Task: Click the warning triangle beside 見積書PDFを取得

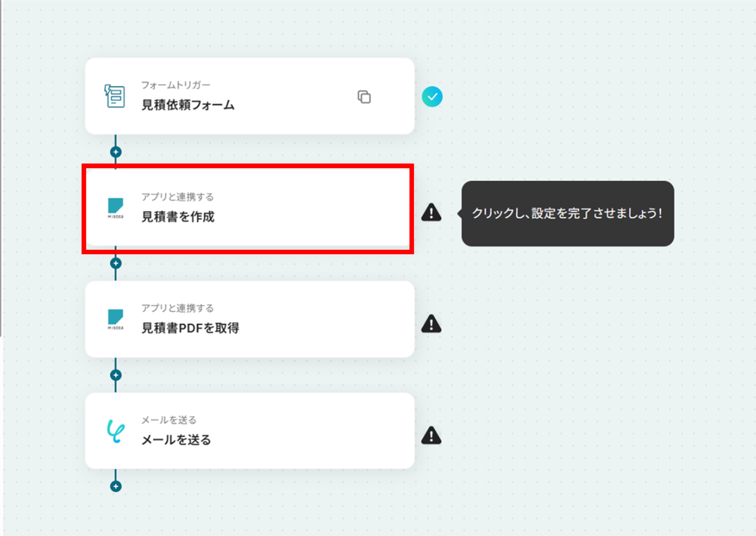Action: click(x=431, y=324)
